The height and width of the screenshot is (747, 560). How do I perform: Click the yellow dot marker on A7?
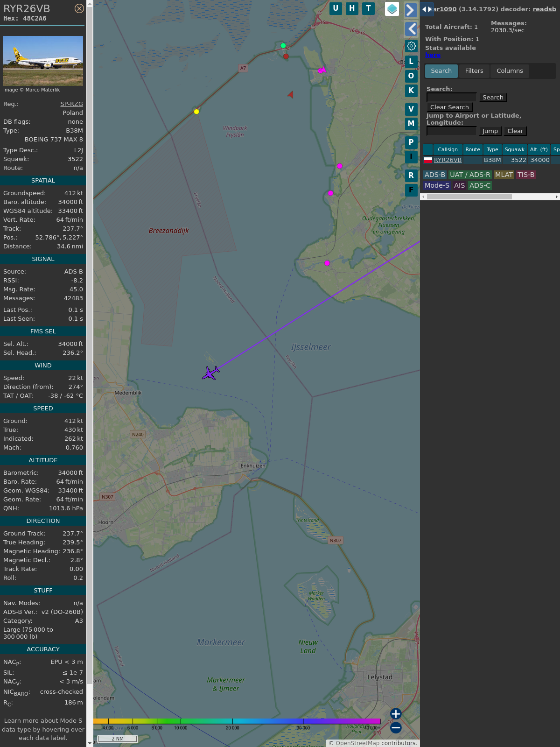[196, 112]
